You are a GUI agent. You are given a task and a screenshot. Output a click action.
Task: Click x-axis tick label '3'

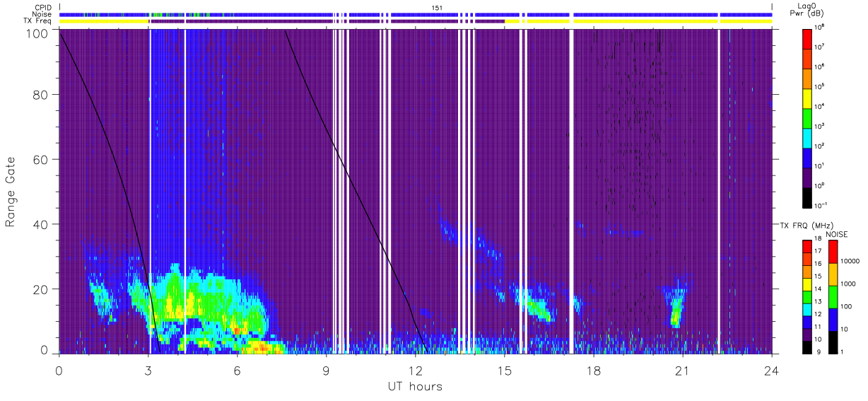[148, 370]
